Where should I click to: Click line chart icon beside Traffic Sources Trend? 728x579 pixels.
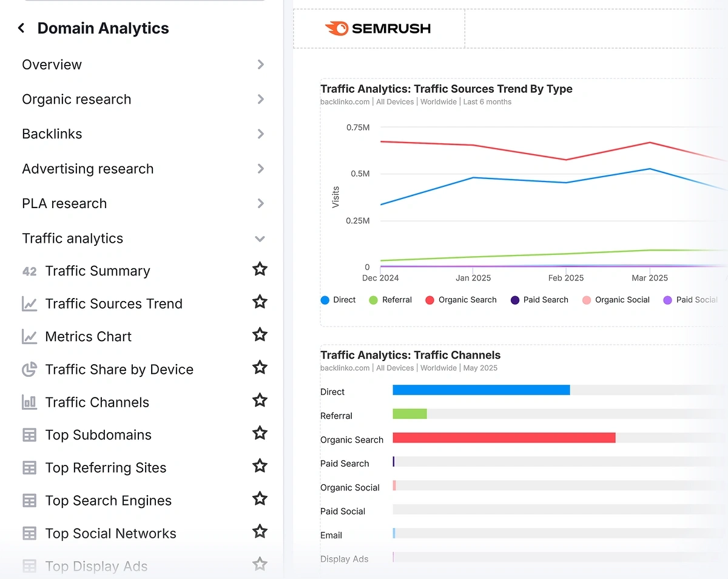29,304
